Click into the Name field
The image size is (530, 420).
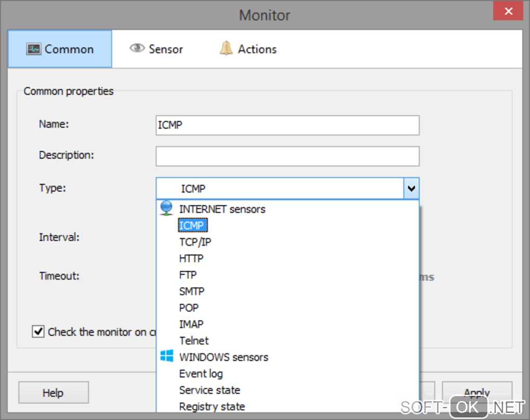pos(287,125)
